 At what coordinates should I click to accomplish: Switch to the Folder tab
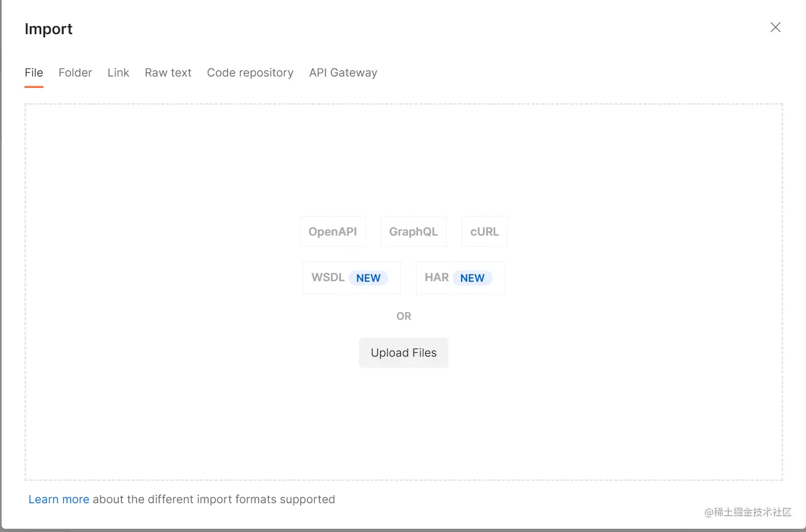[75, 73]
